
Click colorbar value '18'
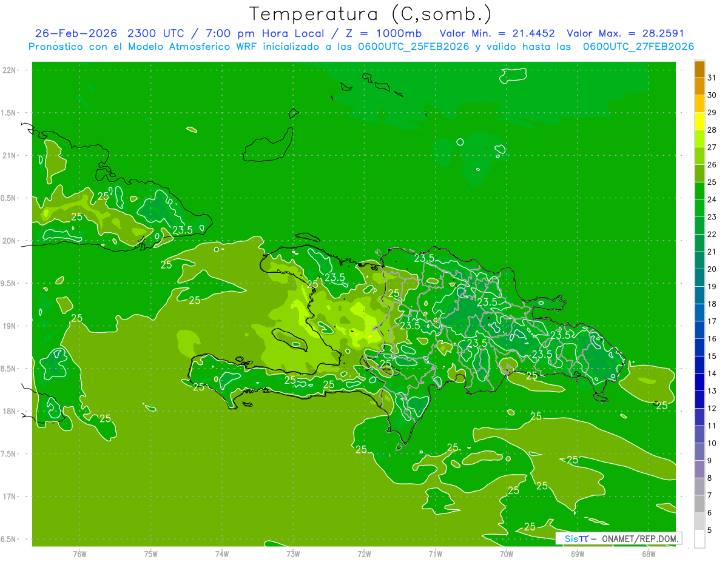(x=712, y=304)
